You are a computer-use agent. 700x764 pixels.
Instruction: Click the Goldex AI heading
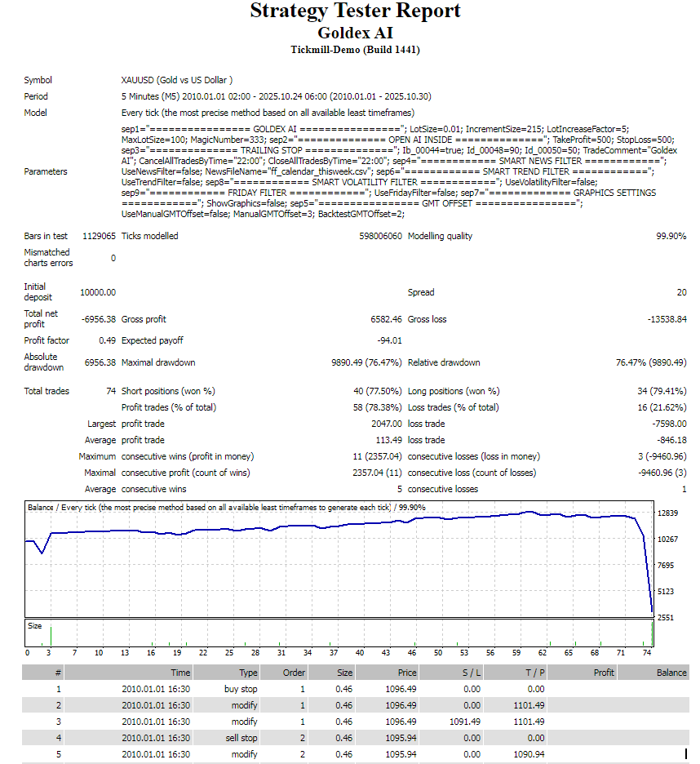pos(355,33)
